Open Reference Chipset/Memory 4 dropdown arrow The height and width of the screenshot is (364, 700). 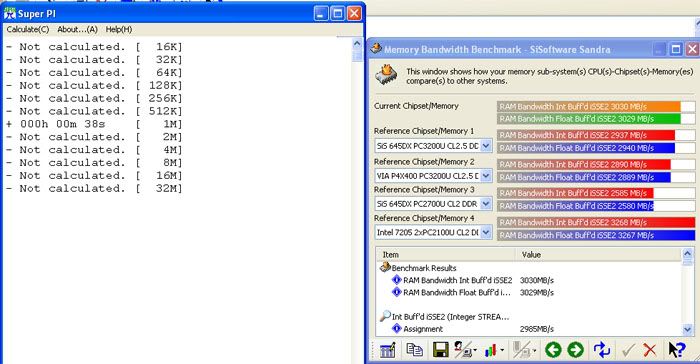tap(486, 232)
